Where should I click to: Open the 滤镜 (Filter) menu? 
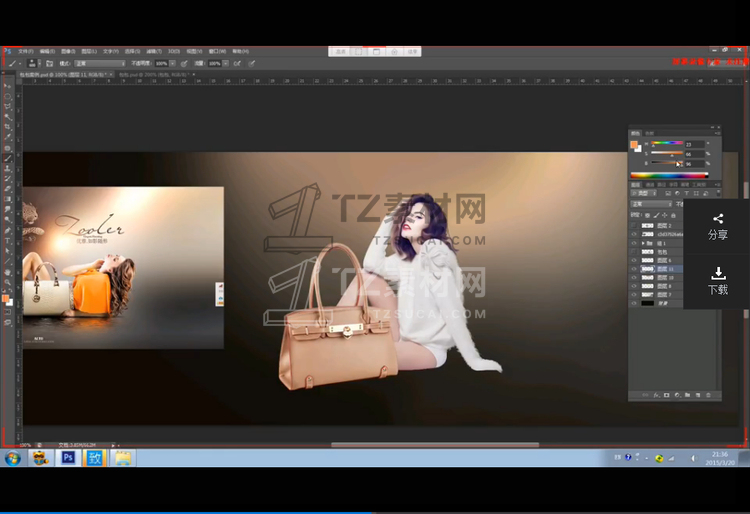pyautogui.click(x=153, y=51)
